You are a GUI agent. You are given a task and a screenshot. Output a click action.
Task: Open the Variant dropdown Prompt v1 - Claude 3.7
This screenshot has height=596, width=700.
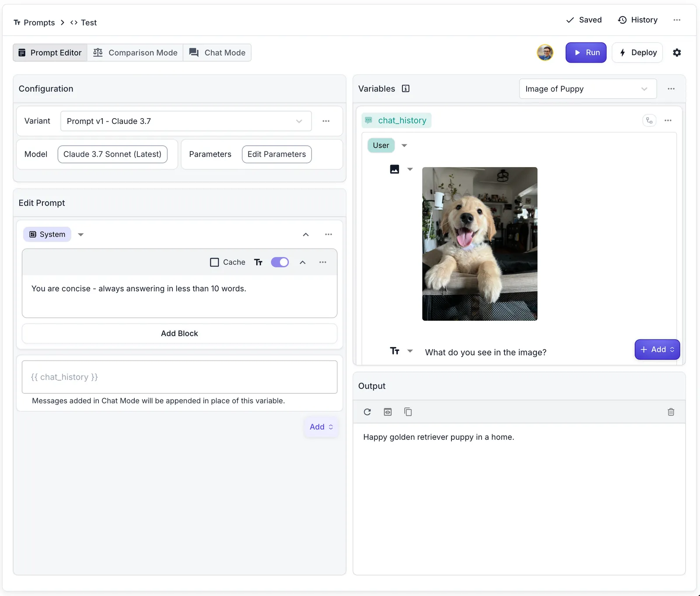186,121
